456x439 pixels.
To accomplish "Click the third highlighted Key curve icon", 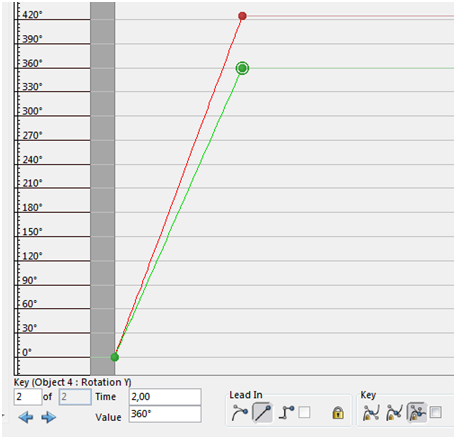I will (417, 413).
